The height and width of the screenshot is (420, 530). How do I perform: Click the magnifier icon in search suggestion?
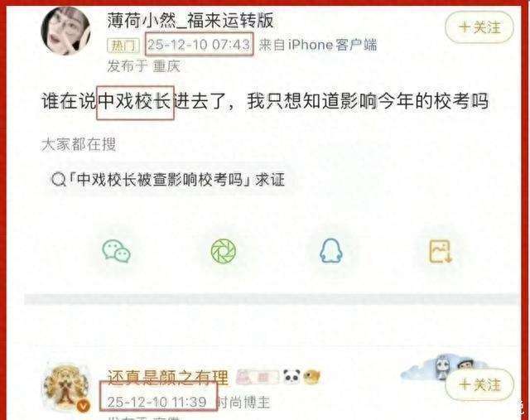coord(58,180)
